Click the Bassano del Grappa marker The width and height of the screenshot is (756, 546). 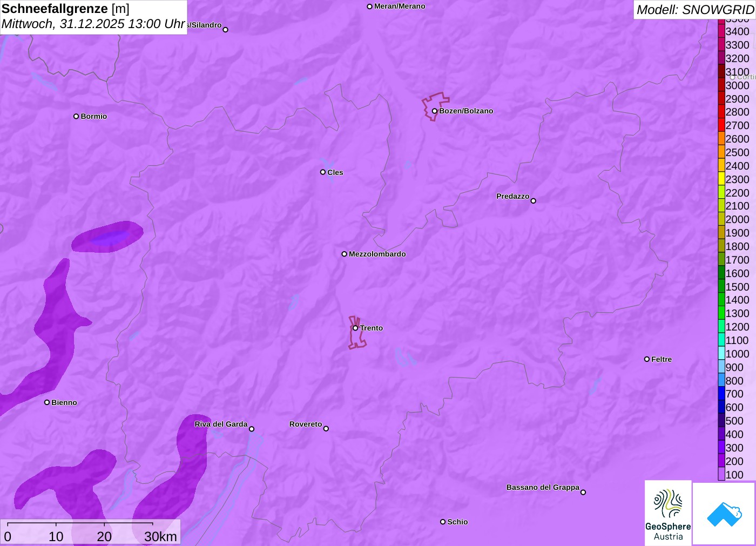click(583, 492)
